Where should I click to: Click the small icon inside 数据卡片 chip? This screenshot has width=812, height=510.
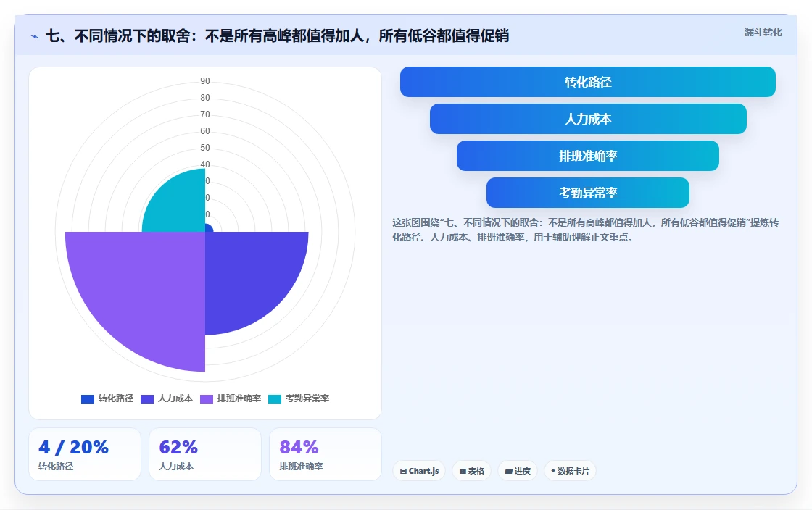[x=554, y=471]
